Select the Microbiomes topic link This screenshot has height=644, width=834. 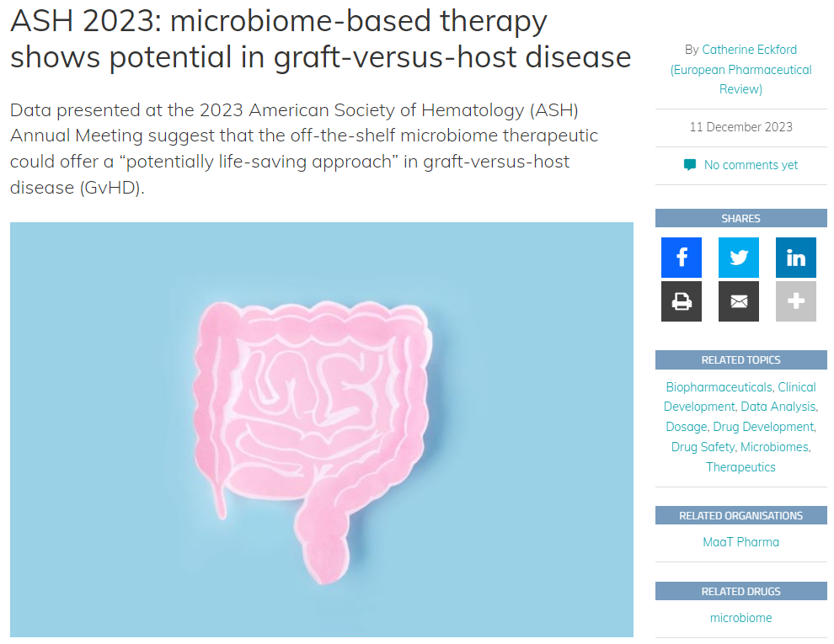tap(774, 447)
